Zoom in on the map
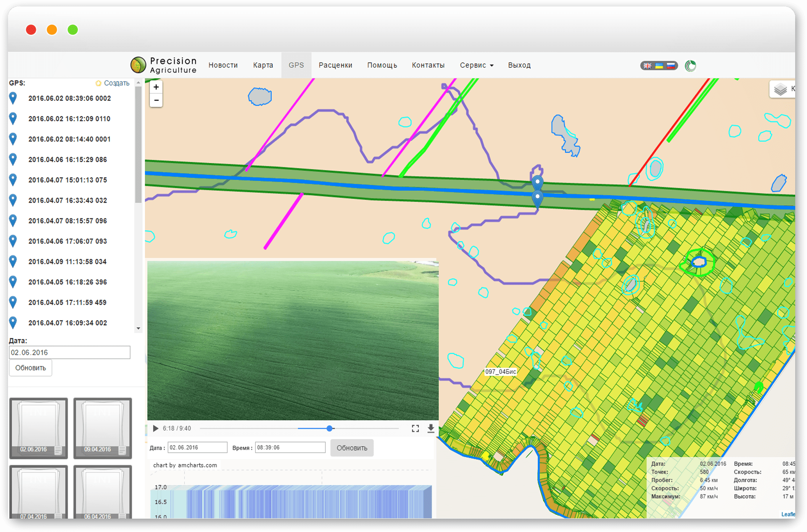Image resolution: width=807 pixels, height=532 pixels. pos(156,87)
